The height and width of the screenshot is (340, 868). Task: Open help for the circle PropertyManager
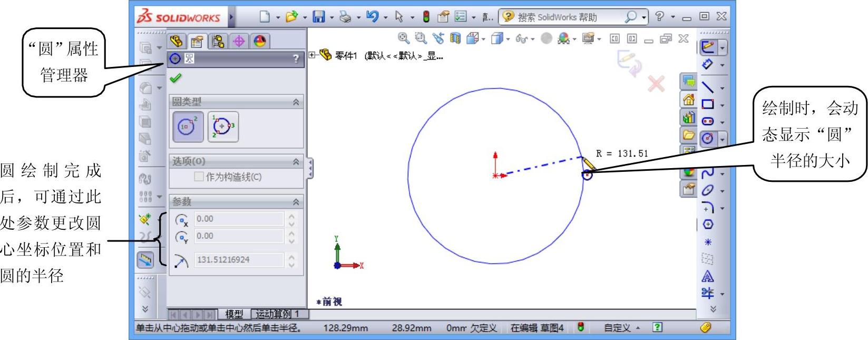296,59
